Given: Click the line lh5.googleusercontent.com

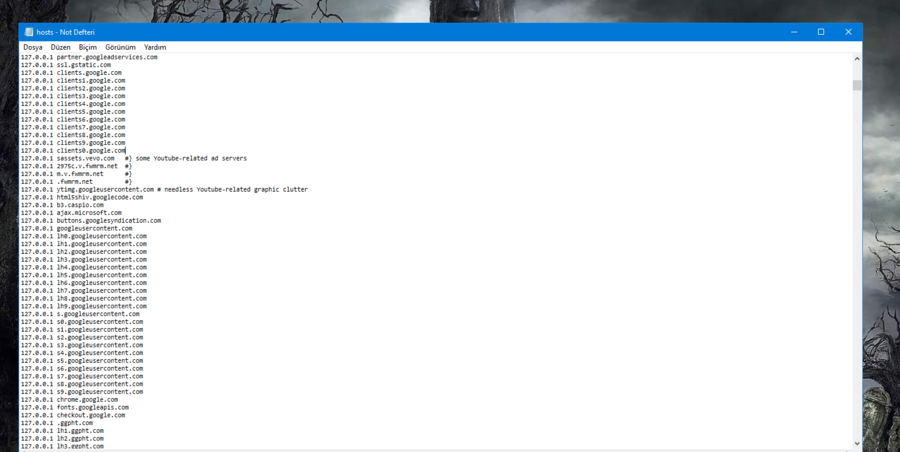Looking at the screenshot, I should (x=84, y=275).
